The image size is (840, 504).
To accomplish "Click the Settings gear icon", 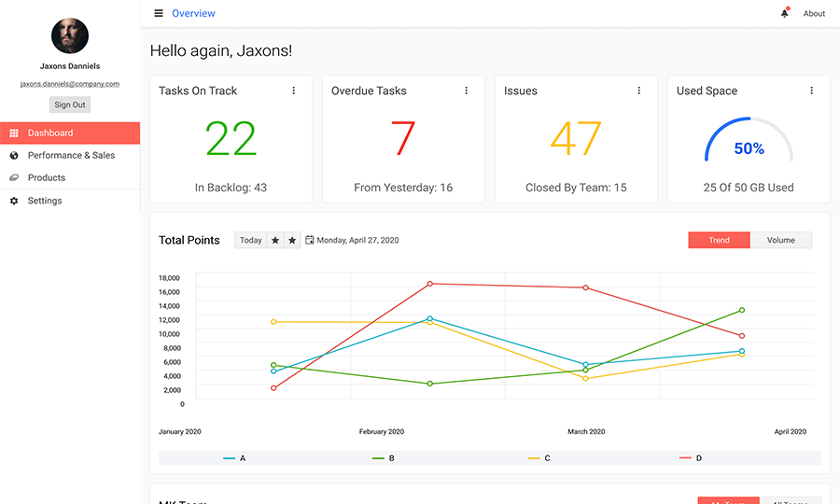I will pyautogui.click(x=14, y=201).
